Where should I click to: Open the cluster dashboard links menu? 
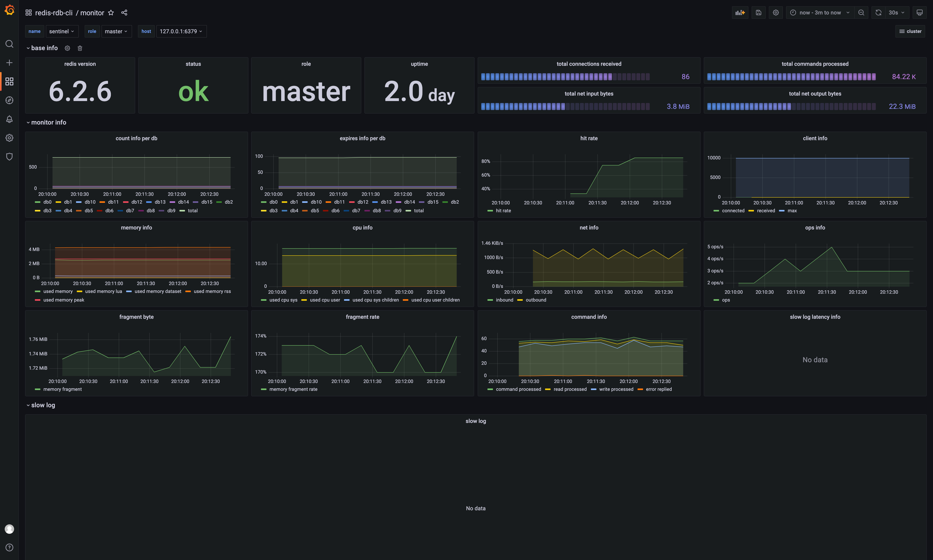click(910, 31)
